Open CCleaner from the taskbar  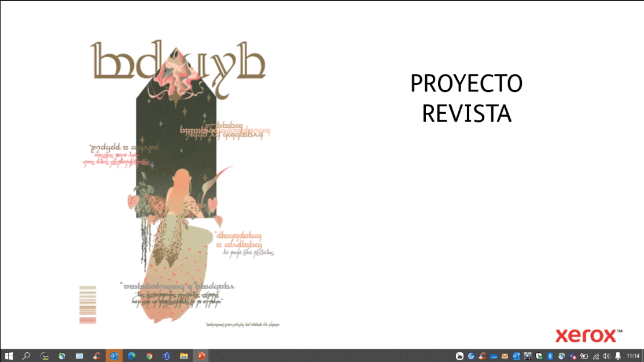pos(97,356)
